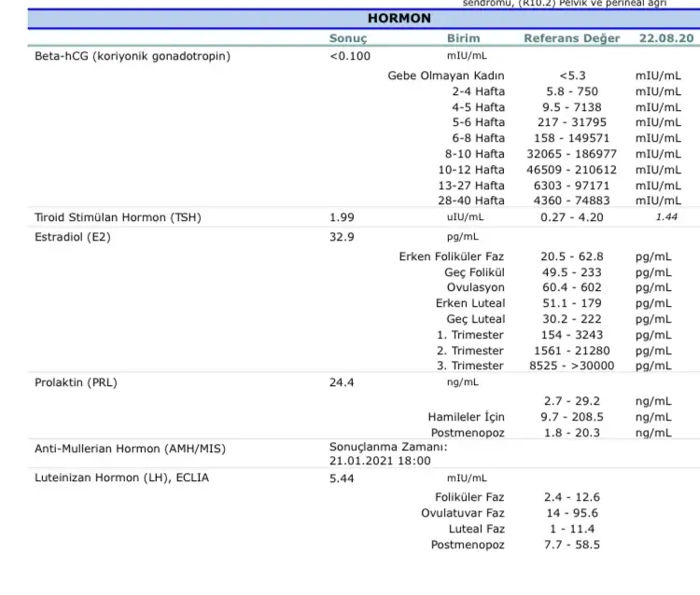700x595 pixels.
Task: Select the 46509 - 210612 reference range
Action: [x=572, y=170]
